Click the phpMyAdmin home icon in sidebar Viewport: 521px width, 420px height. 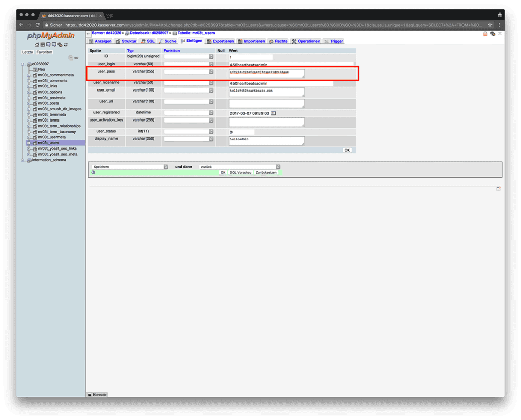pos(37,45)
